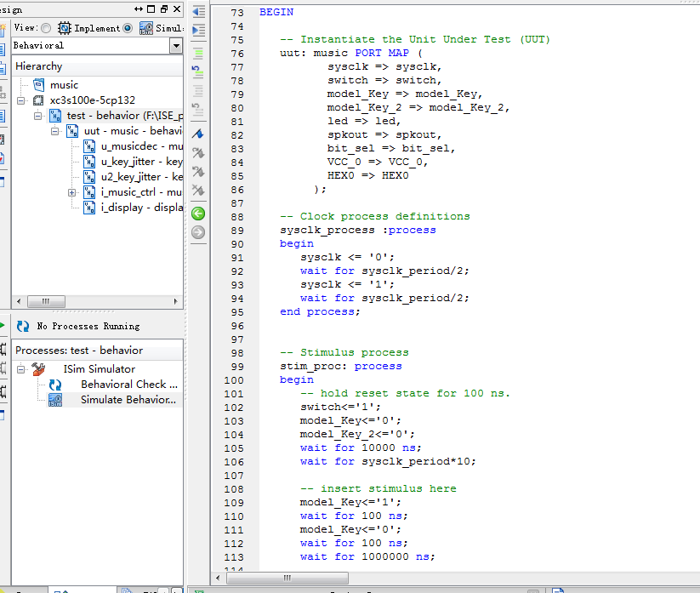The width and height of the screenshot is (700, 593).
Task: Click the Behavioral Check Syntax refresh icon
Action: pos(55,385)
